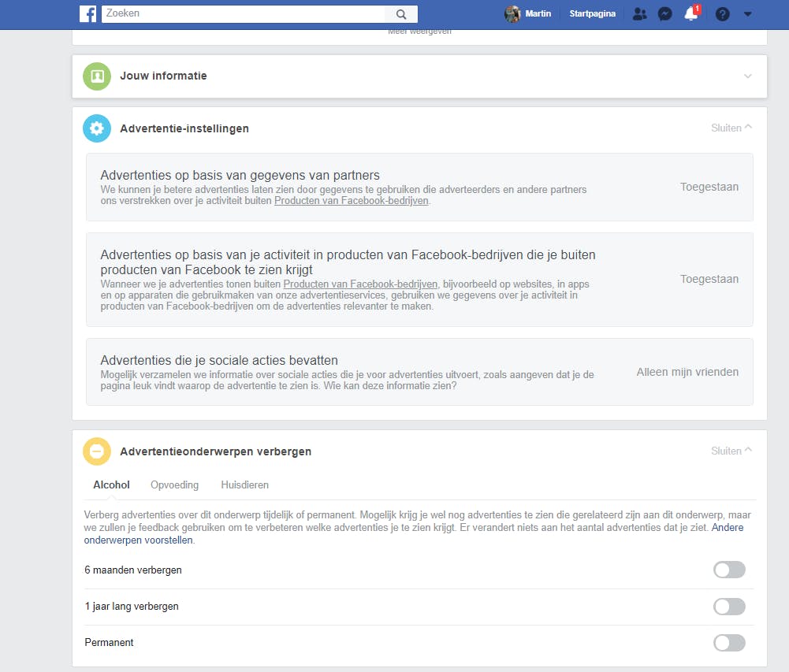789x672 pixels.
Task: Collapse Advertentie-instellingen with Sluiten
Action: point(731,128)
